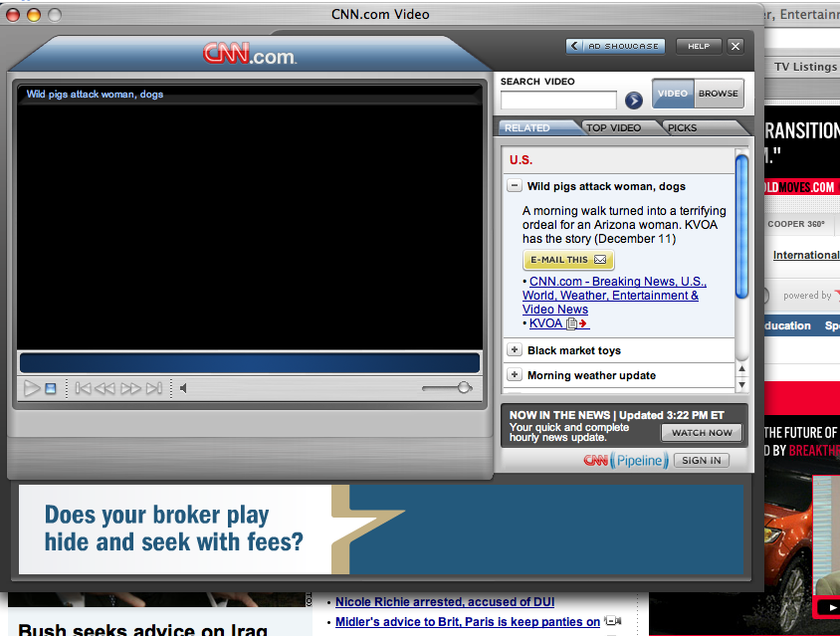The image size is (840, 636).
Task: Select 'Black market toys' title text
Action: coord(574,350)
